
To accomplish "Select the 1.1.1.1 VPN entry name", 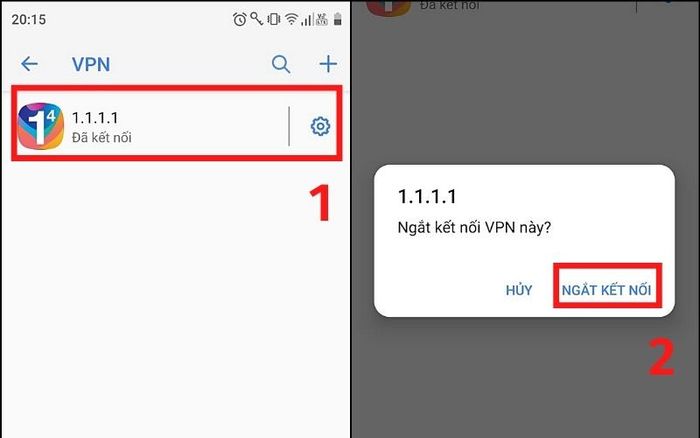I will pos(95,118).
